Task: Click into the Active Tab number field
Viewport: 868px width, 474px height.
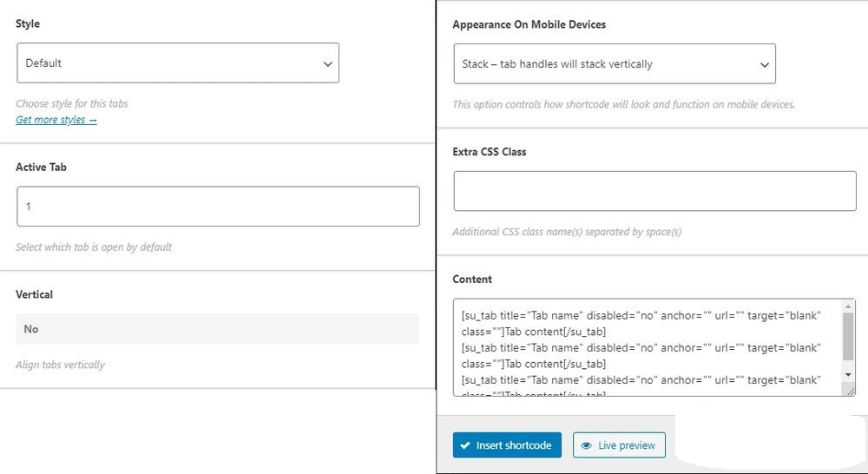Action: [x=218, y=207]
